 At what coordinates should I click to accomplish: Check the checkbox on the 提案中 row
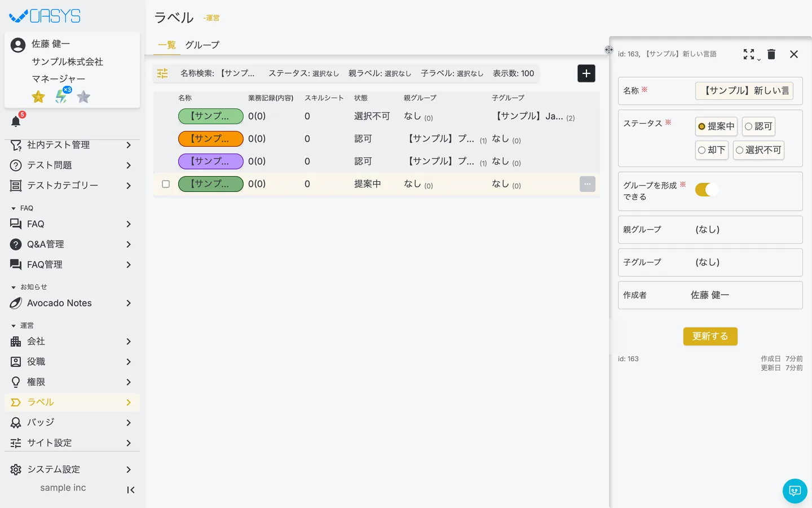pyautogui.click(x=166, y=184)
